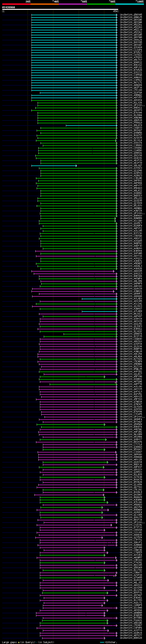This screenshot has width=146, height=644.
Task: Select the UniRef100_P16421 label
Action: click(131, 620)
